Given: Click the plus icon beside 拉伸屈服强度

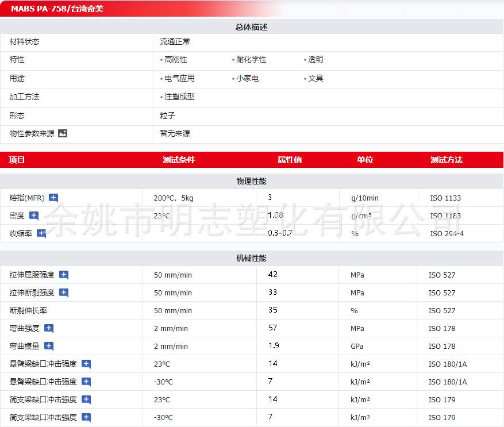Looking at the screenshot, I should click(64, 275).
